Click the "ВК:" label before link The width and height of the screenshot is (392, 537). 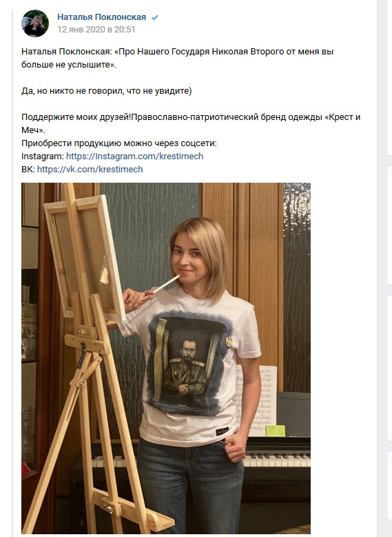pos(28,169)
